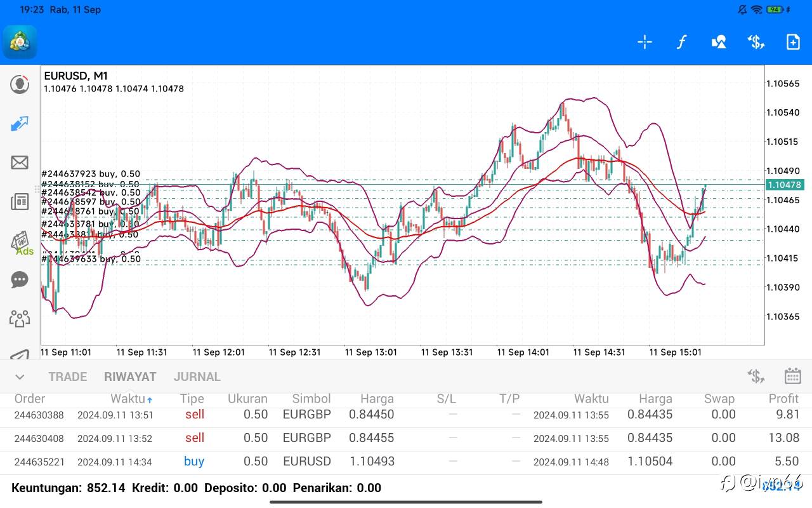Viewport: 812px width, 508px height.
Task: Select order number 244630408 in history
Action: pos(39,438)
